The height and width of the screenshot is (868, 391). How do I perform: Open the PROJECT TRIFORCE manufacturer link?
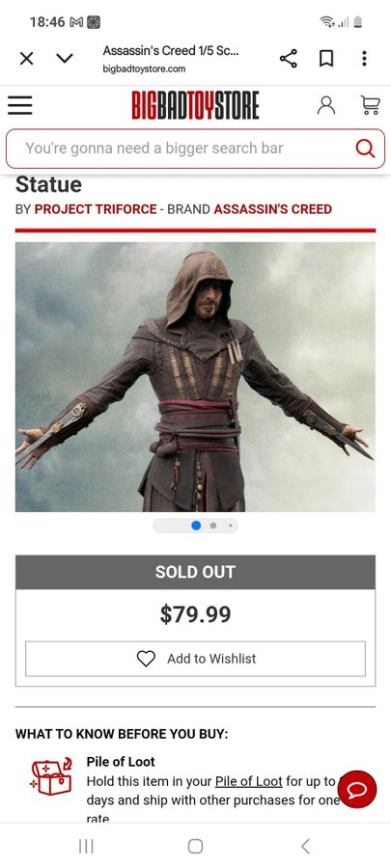point(96,209)
